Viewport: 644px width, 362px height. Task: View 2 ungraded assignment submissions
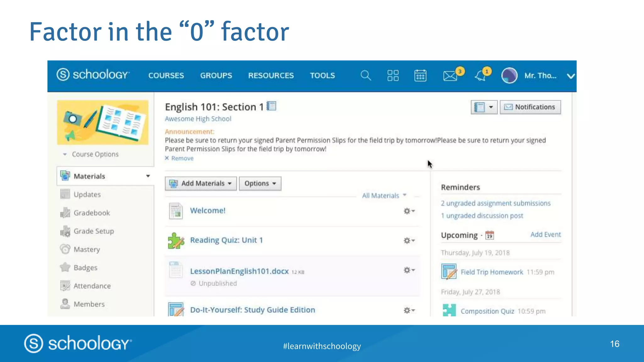[496, 203]
